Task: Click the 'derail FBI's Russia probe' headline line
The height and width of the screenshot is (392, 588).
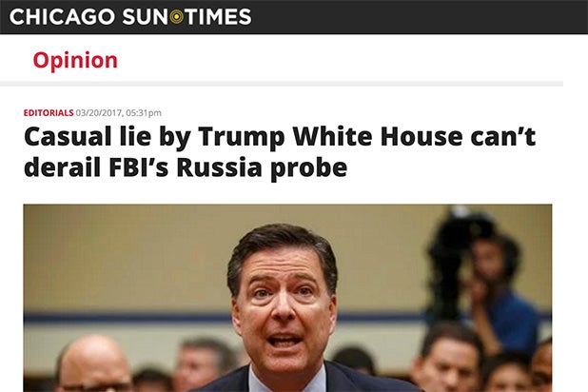Action: (x=186, y=168)
